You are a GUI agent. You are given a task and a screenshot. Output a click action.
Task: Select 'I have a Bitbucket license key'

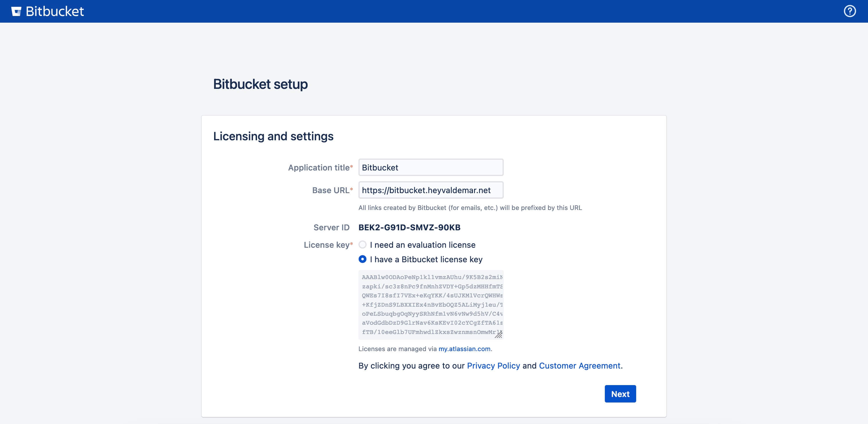tap(363, 259)
